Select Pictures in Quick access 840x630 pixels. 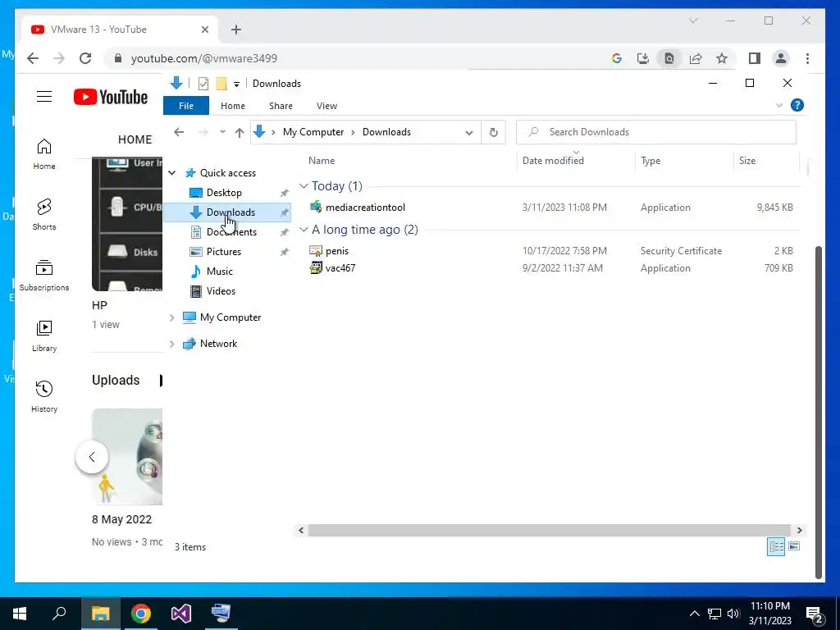click(x=224, y=252)
